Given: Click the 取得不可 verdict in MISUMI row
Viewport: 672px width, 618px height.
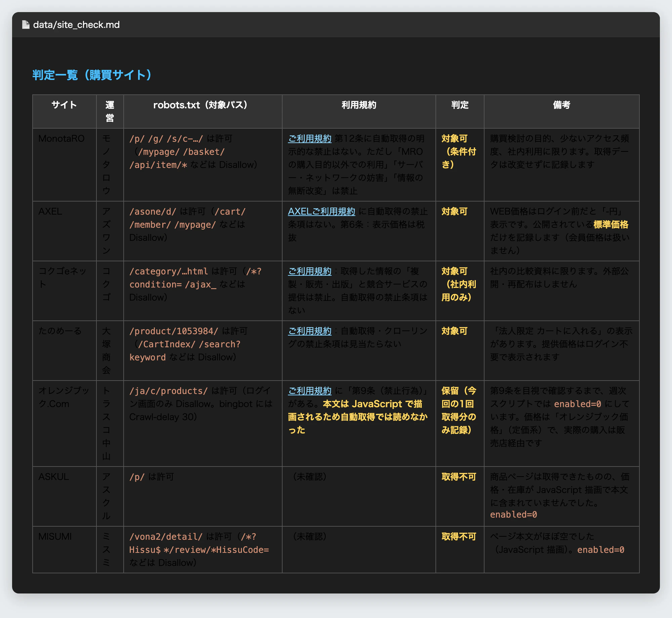Looking at the screenshot, I should click(x=459, y=536).
